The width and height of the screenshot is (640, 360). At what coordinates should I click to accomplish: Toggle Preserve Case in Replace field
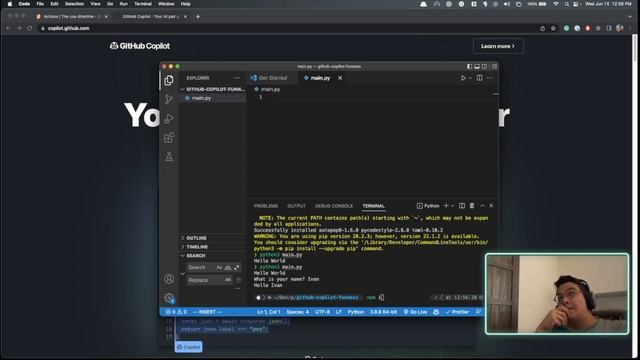pyautogui.click(x=228, y=280)
